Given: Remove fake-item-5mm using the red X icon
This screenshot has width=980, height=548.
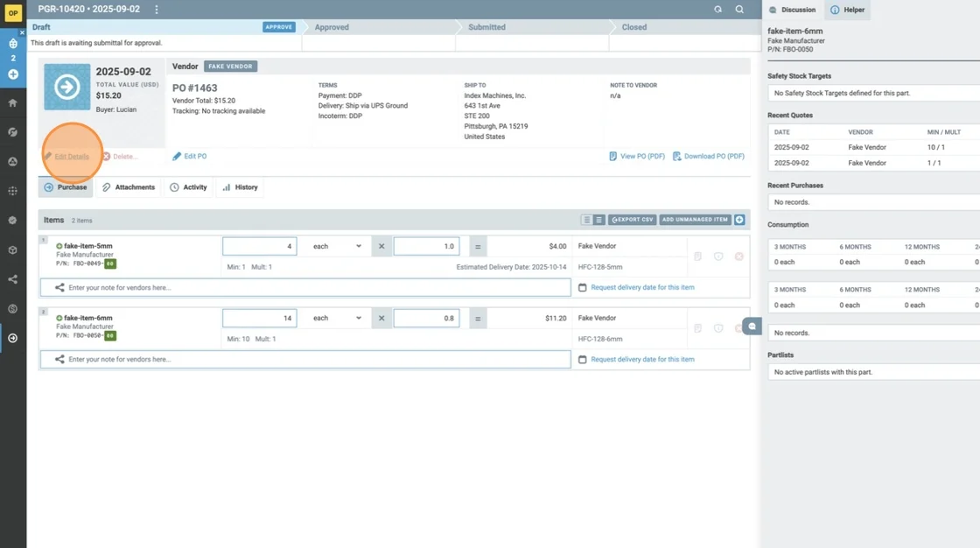Looking at the screenshot, I should (739, 256).
